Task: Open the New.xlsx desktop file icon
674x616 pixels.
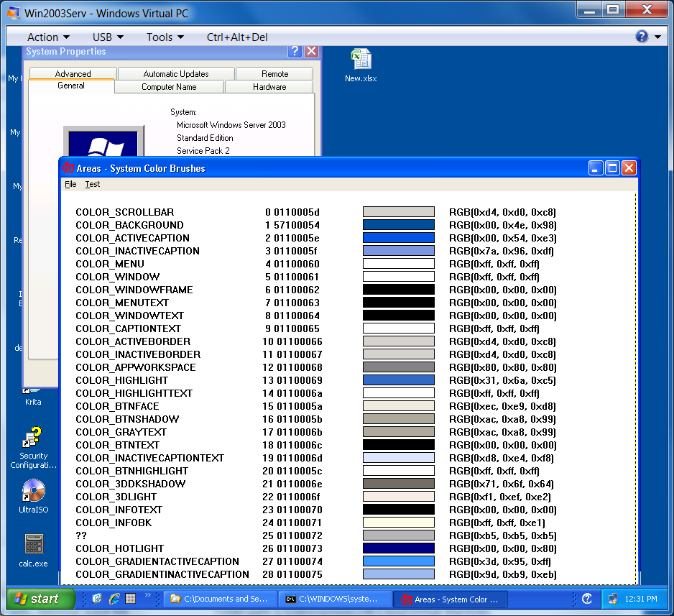Action: click(x=361, y=65)
